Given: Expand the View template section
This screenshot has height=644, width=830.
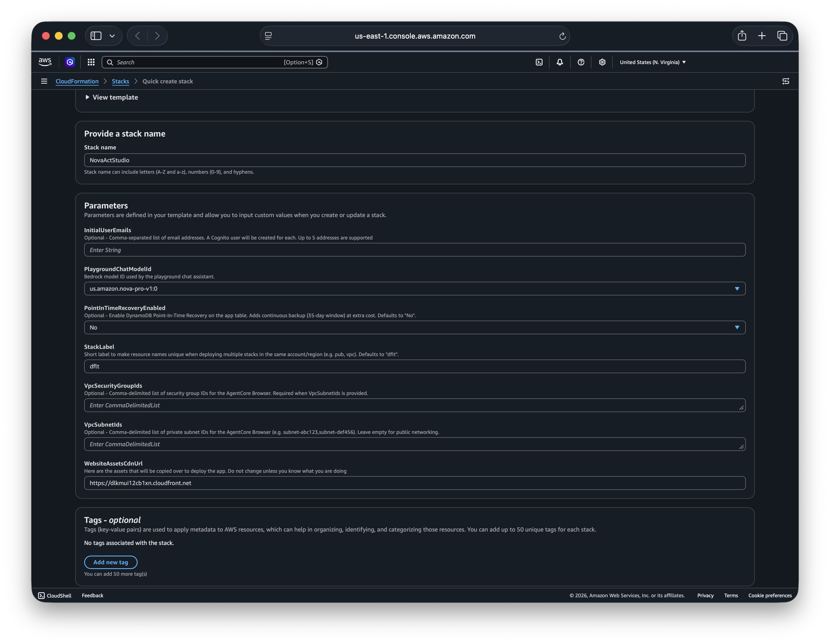Looking at the screenshot, I should pos(112,97).
